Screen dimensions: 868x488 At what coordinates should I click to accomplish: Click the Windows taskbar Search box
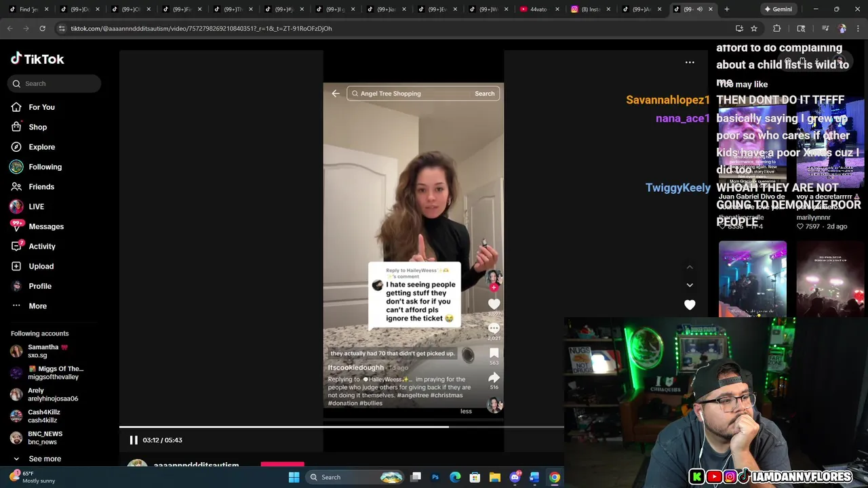(x=356, y=477)
